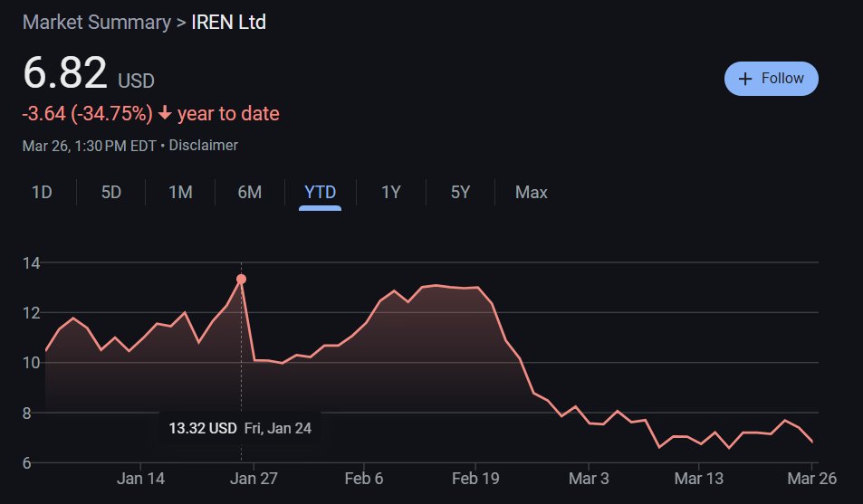The height and width of the screenshot is (504, 863).
Task: Click the Mar 3 axis label
Action: (x=589, y=478)
